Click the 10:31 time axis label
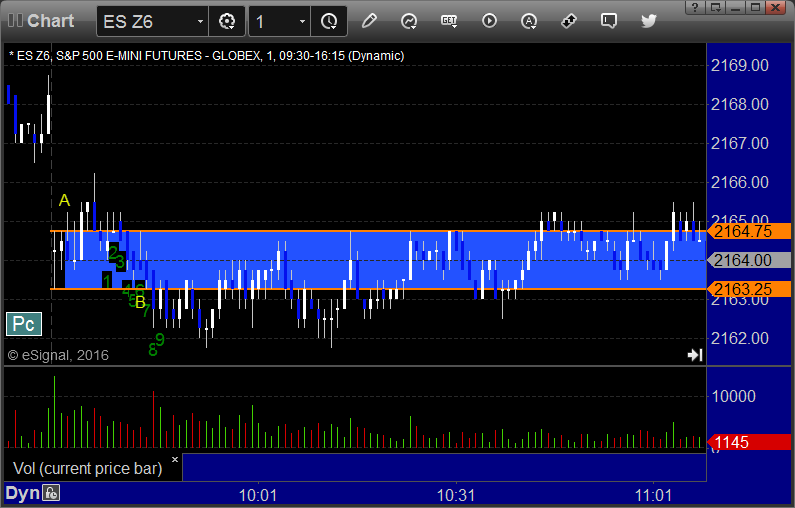This screenshot has height=508, width=795. 456,495
